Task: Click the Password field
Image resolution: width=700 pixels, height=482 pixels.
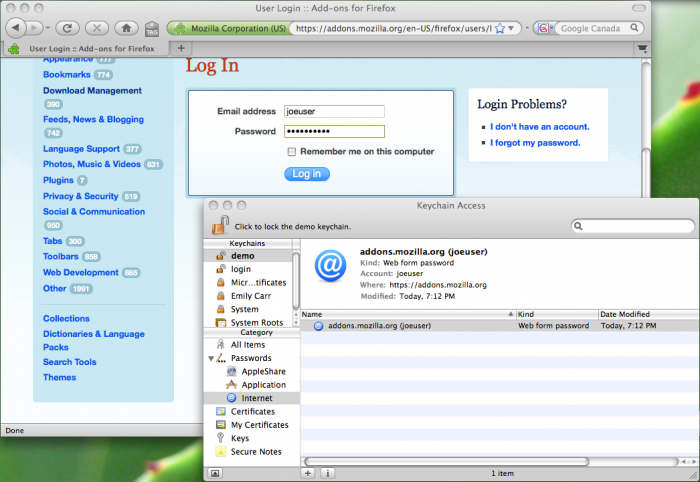Action: coord(334,131)
